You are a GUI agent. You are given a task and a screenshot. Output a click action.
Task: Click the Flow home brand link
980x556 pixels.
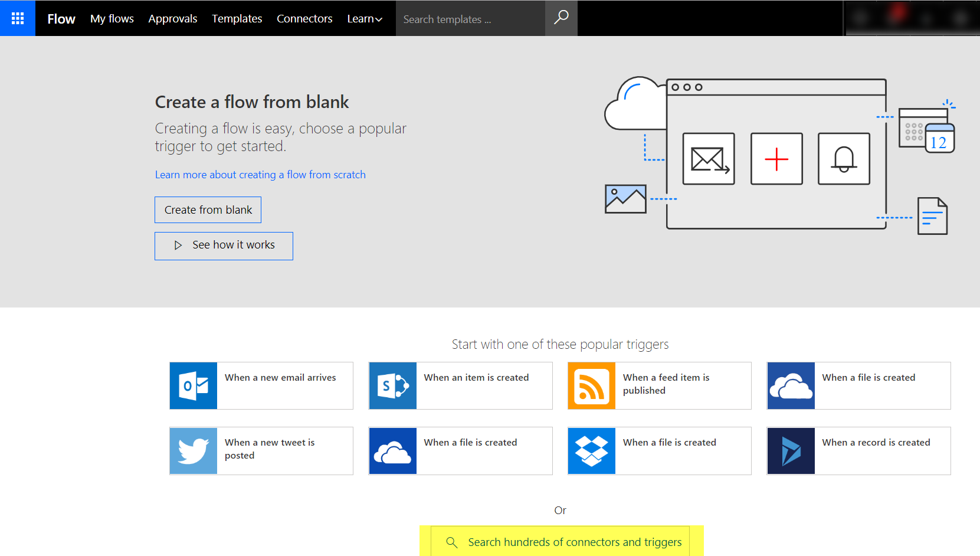pyautogui.click(x=61, y=19)
